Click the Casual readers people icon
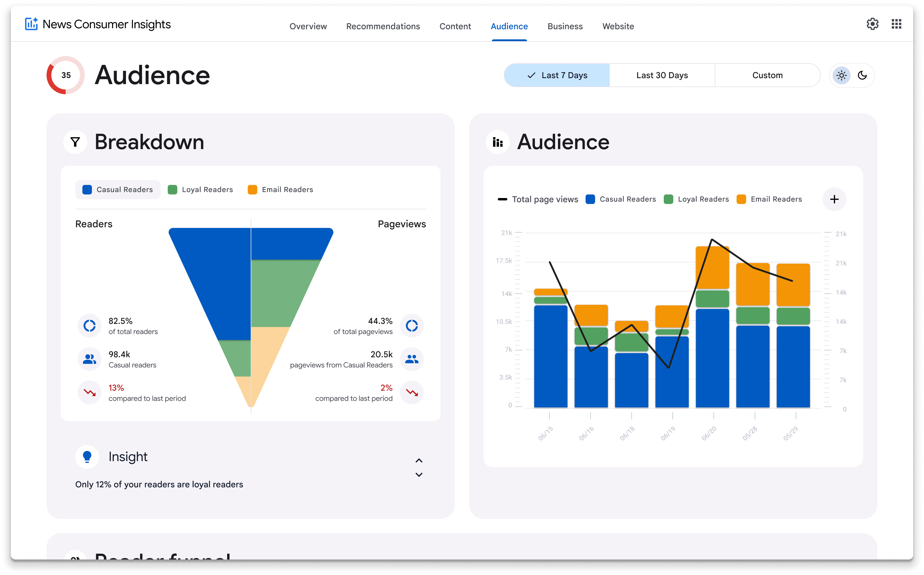Screen dimensions: 924x575 pyautogui.click(x=90, y=358)
